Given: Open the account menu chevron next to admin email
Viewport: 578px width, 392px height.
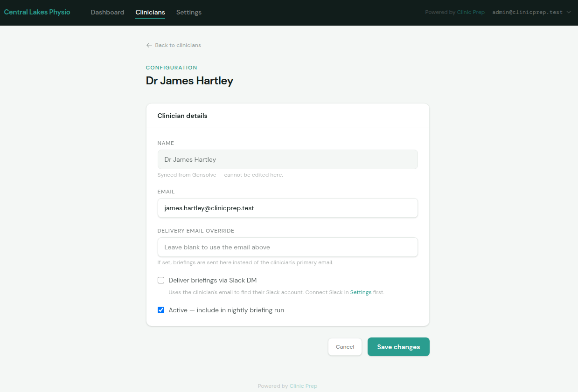Looking at the screenshot, I should click(568, 12).
